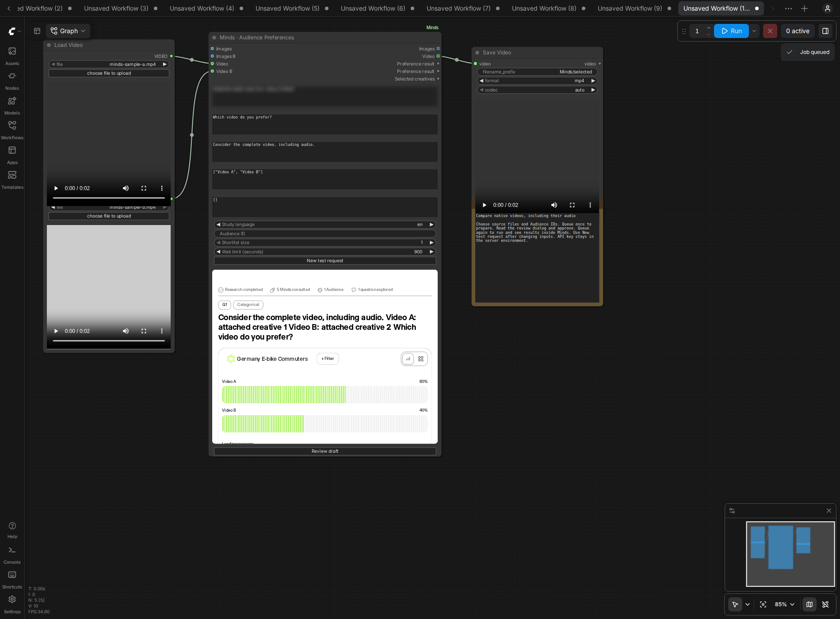Screen dimensions: 840x619
Task: Click the Review draft button
Action: [x=325, y=451]
